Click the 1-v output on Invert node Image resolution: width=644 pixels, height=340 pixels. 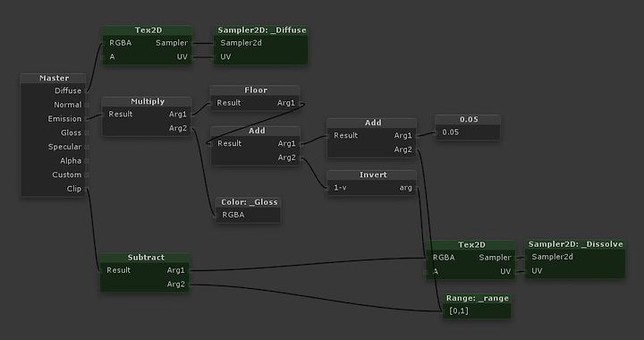click(x=340, y=188)
